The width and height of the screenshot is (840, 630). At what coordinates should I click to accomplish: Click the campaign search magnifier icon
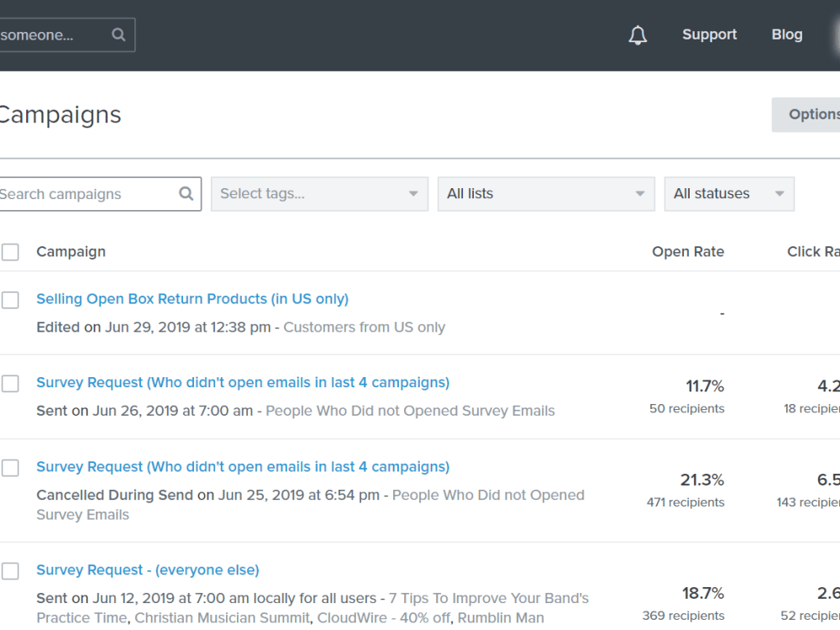186,193
